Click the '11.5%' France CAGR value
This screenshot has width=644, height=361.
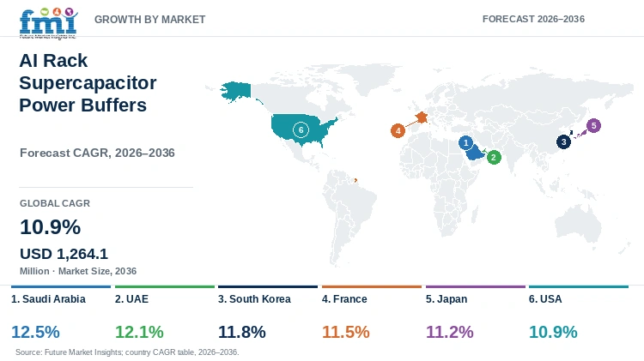pyautogui.click(x=346, y=332)
